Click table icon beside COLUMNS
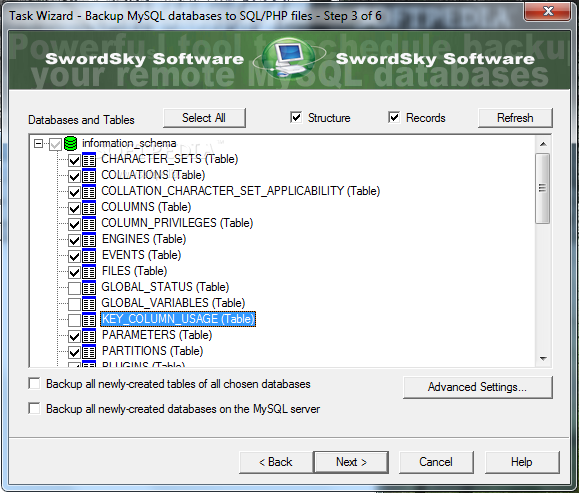This screenshot has height=493, width=579. (89, 208)
